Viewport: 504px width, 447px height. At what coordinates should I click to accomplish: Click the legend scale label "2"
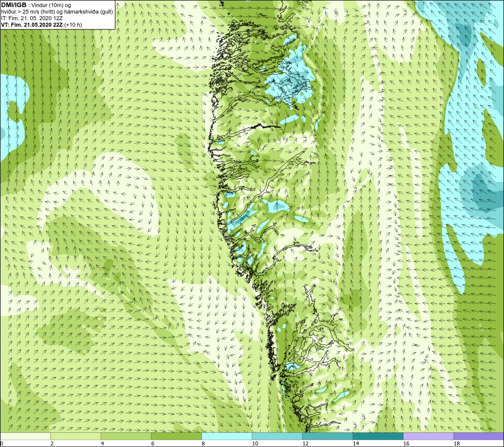52,443
